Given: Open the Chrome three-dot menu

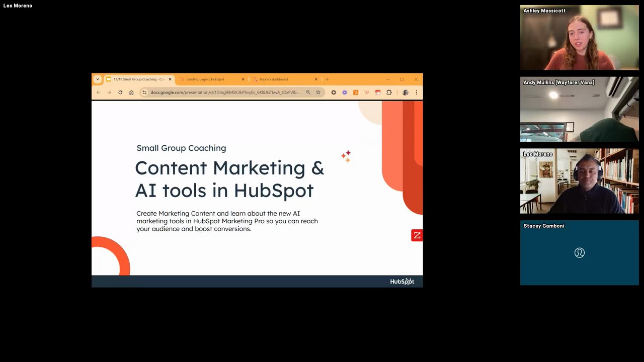Looking at the screenshot, I should pos(416,93).
